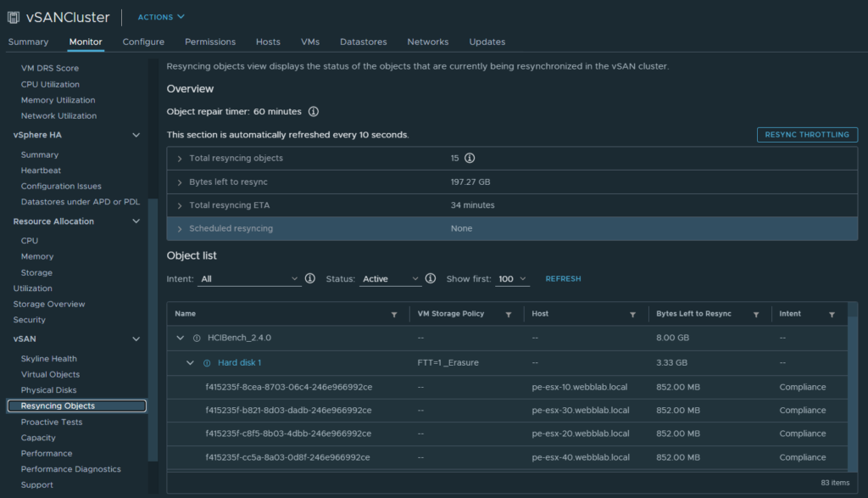The width and height of the screenshot is (868, 498).
Task: Click info icon beside Total resyncing objects value
Action: pyautogui.click(x=470, y=158)
